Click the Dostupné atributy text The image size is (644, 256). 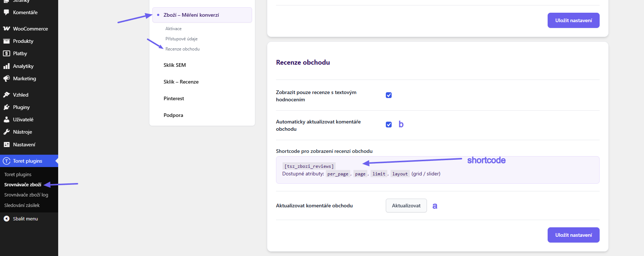pyautogui.click(x=303, y=174)
